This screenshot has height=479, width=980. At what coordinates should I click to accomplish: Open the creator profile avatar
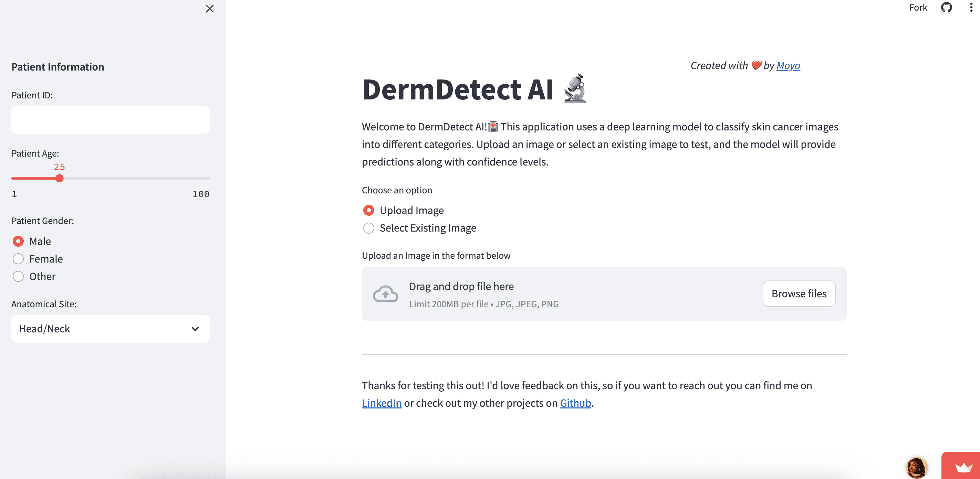[917, 468]
